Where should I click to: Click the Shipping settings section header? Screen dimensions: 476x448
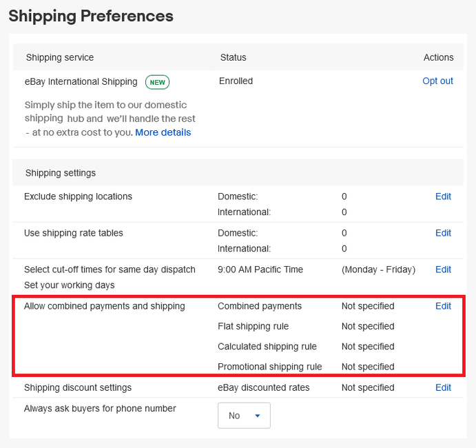[61, 173]
